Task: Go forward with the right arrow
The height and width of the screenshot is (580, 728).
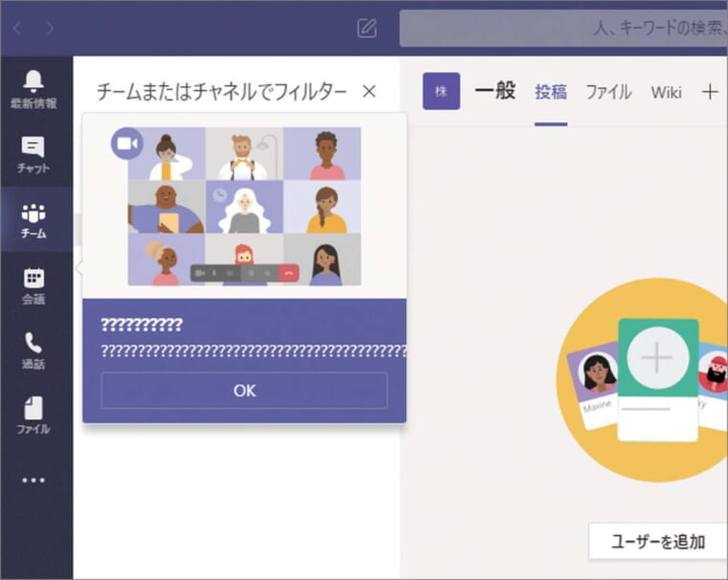Action: 50,28
